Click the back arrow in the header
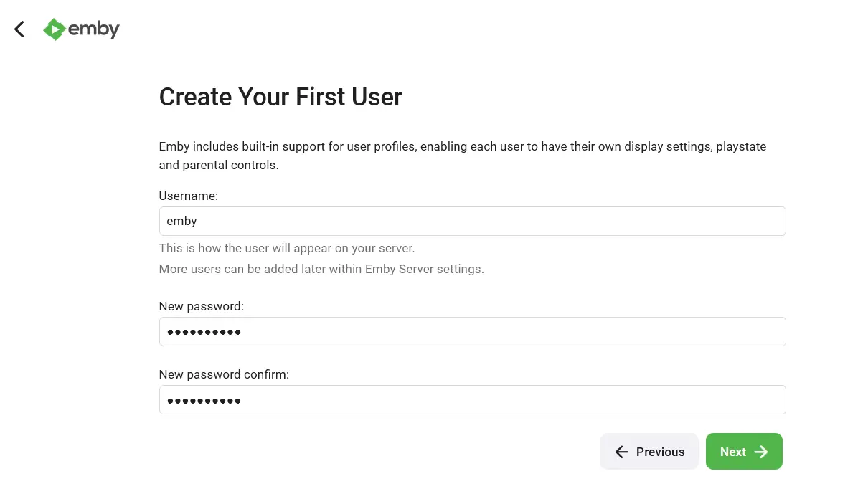Image resolution: width=863 pixels, height=504 pixels. pos(19,29)
